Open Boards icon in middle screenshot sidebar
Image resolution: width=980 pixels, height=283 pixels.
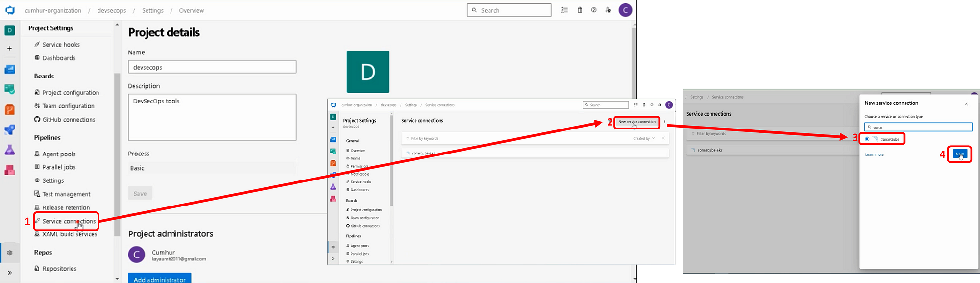click(x=333, y=140)
